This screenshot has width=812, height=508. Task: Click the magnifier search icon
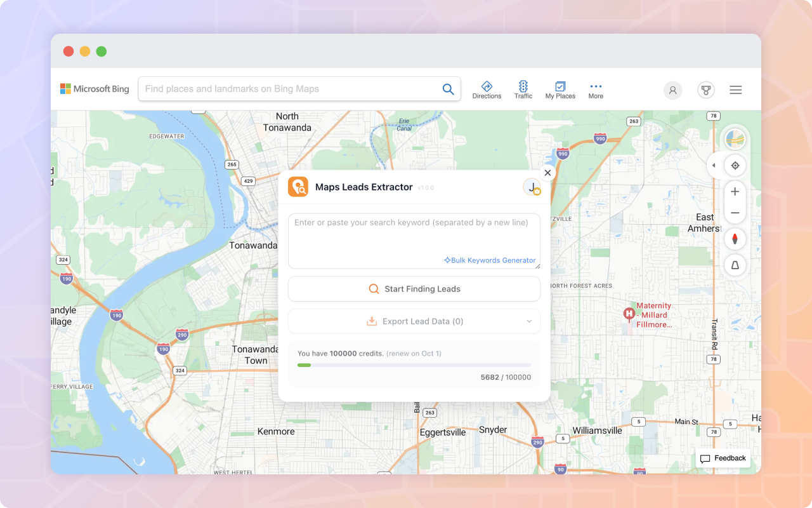click(448, 90)
